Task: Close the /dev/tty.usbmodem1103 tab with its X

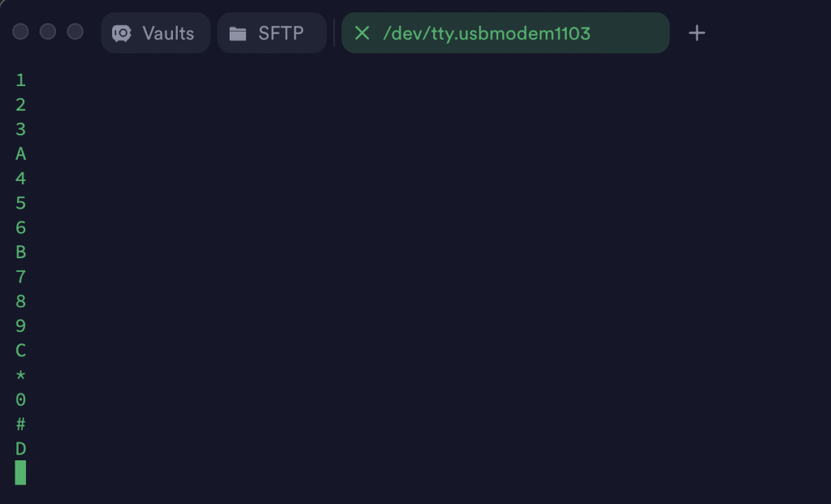Action: 362,33
